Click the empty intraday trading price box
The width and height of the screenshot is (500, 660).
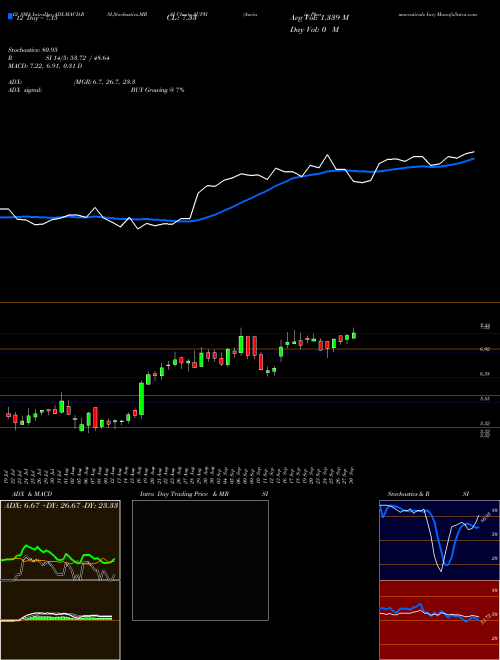click(200, 560)
